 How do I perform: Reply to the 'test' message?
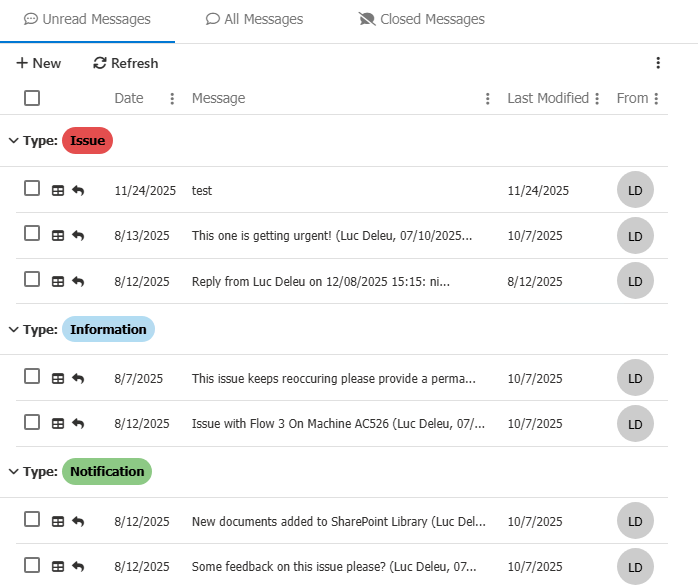tap(78, 190)
